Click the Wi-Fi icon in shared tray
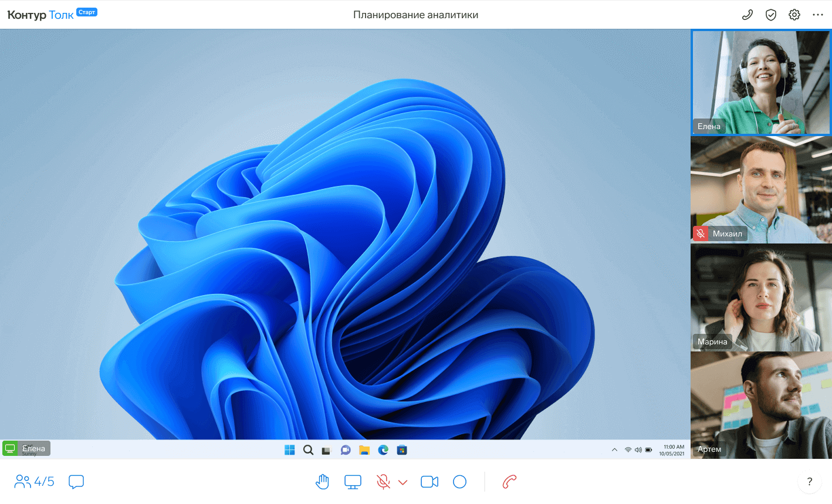 pos(628,450)
